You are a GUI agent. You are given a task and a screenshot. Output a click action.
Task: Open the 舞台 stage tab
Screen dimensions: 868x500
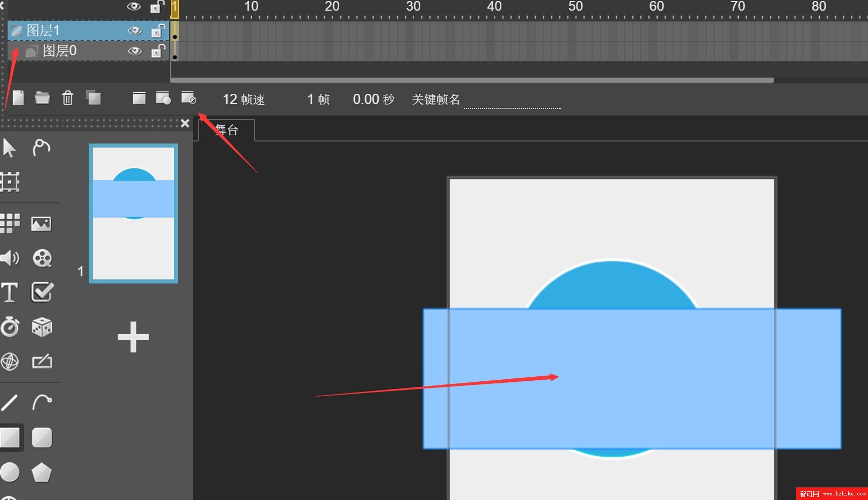point(227,130)
